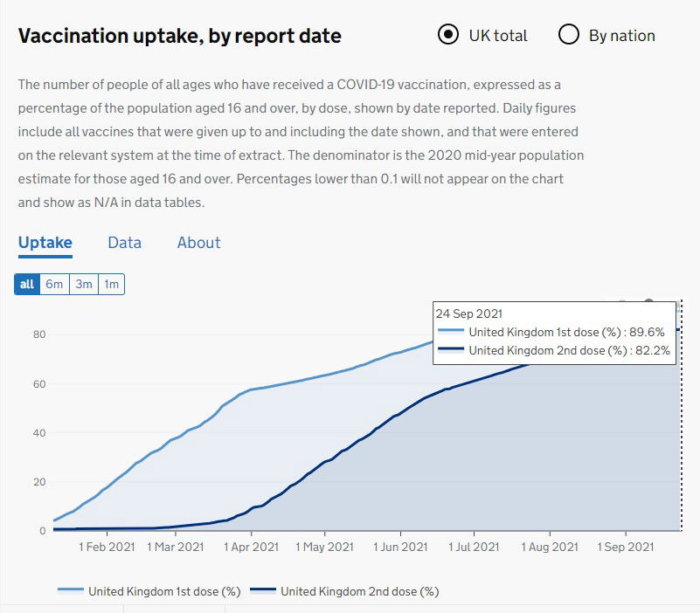
Task: Click the tooltip's 1st dose 89.6% entry
Action: click(566, 332)
